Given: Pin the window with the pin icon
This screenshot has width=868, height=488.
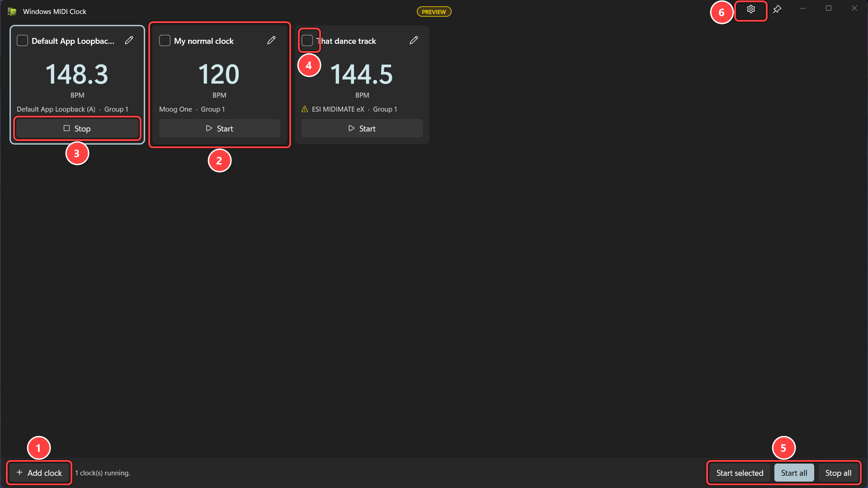Looking at the screenshot, I should pyautogui.click(x=777, y=9).
